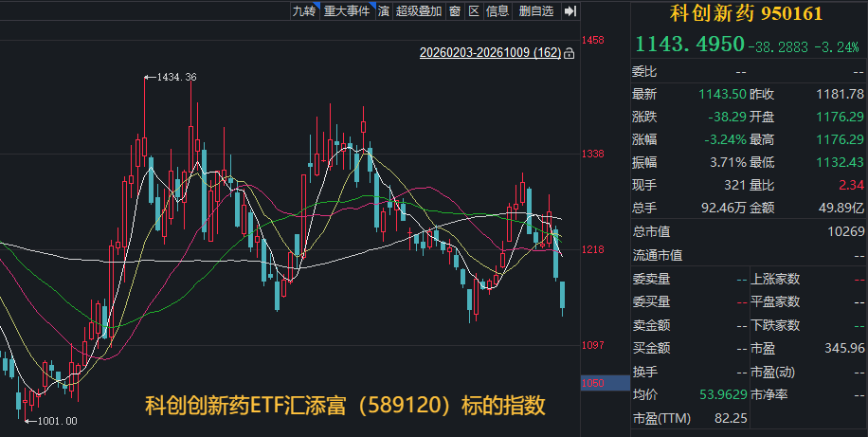Click the change value -38.2883

(778, 47)
